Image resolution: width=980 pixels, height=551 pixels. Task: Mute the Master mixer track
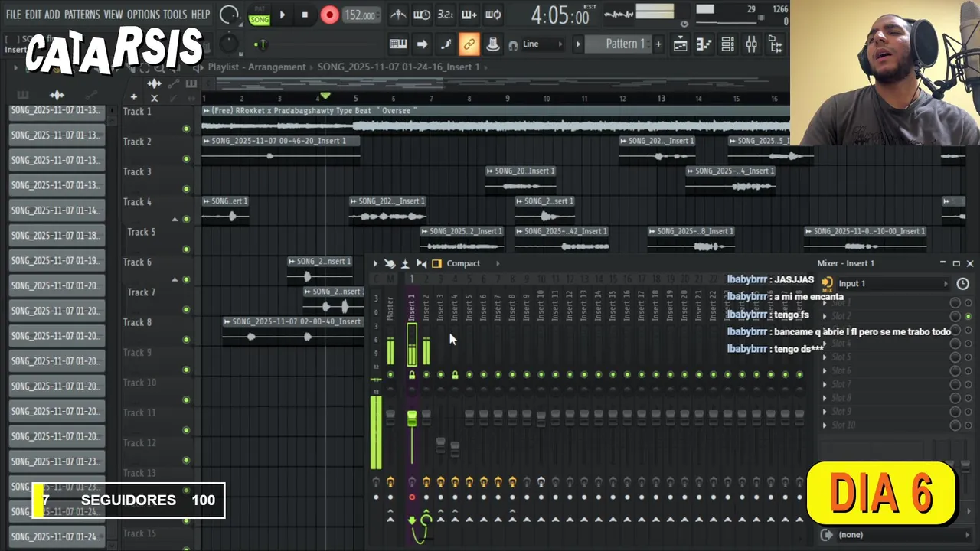coord(390,375)
